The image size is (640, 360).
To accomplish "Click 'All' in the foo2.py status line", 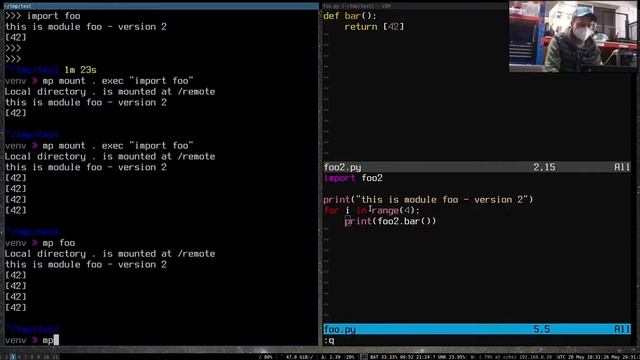I will [x=622, y=167].
